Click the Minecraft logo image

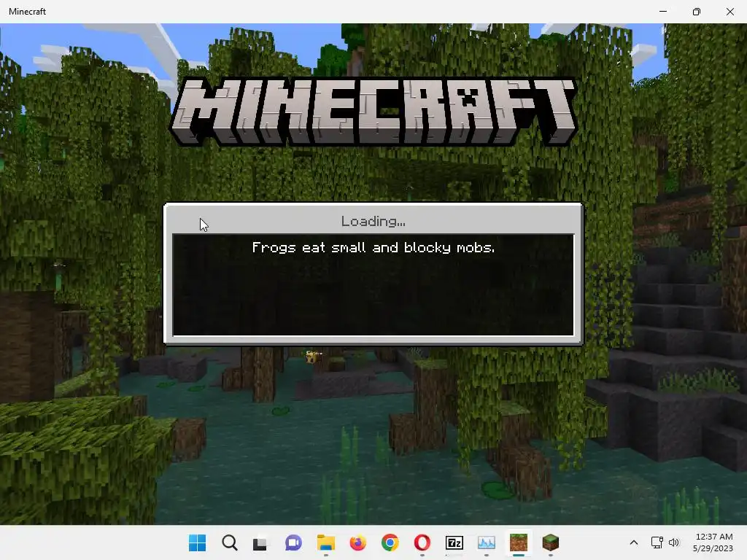(373, 112)
